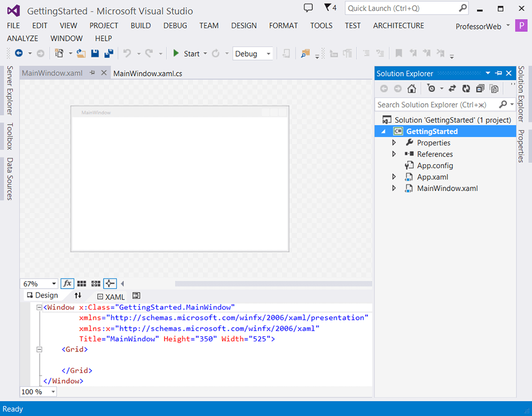Click the Redo toolbar icon
The width and height of the screenshot is (532, 416).
coord(149,53)
